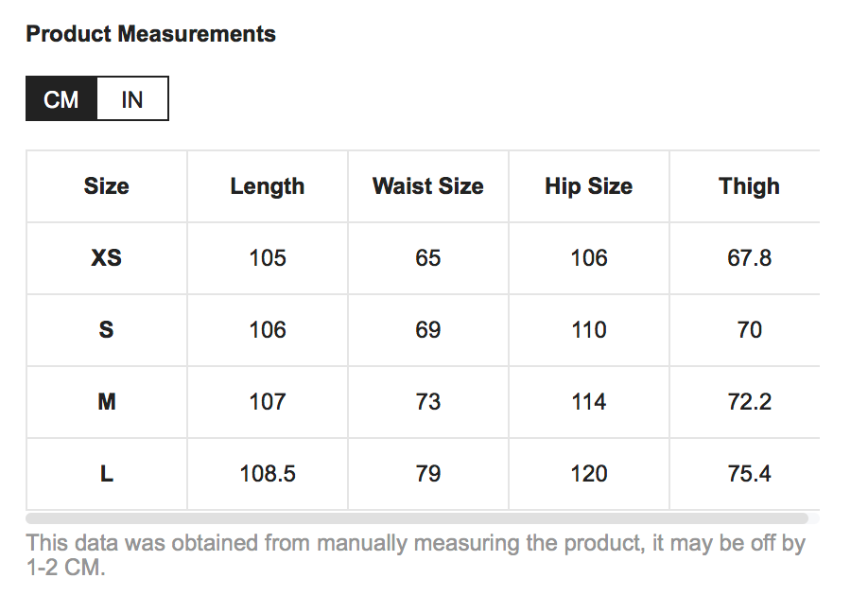Click the Waist Size column header

point(428,186)
